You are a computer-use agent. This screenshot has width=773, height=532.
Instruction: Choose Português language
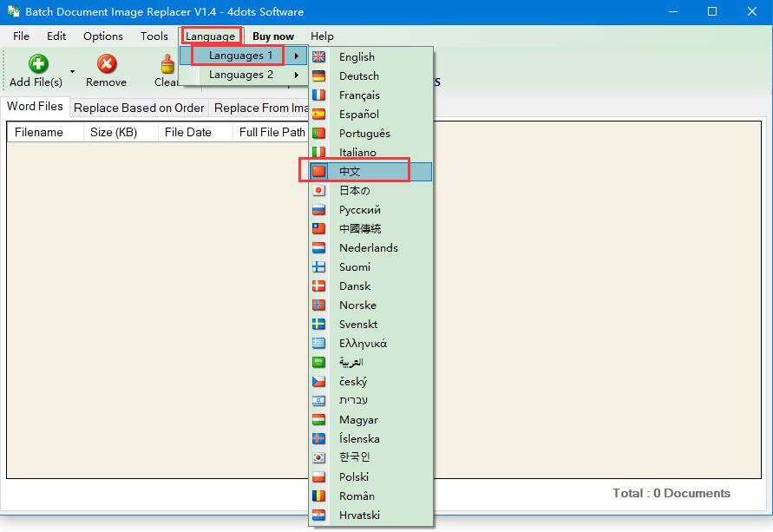(x=370, y=133)
